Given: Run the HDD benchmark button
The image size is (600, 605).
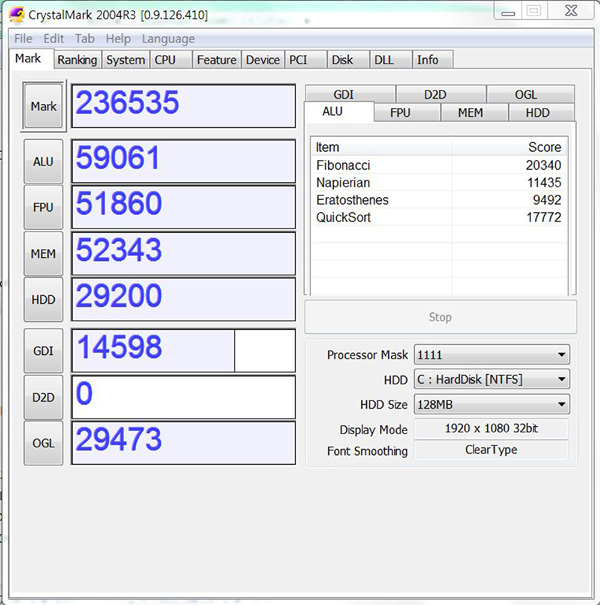Looking at the screenshot, I should point(43,299).
